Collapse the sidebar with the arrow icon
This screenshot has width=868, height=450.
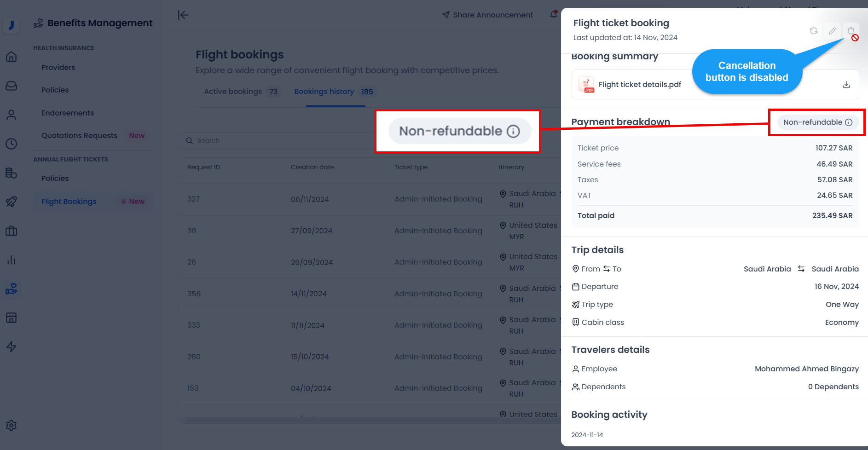(183, 15)
